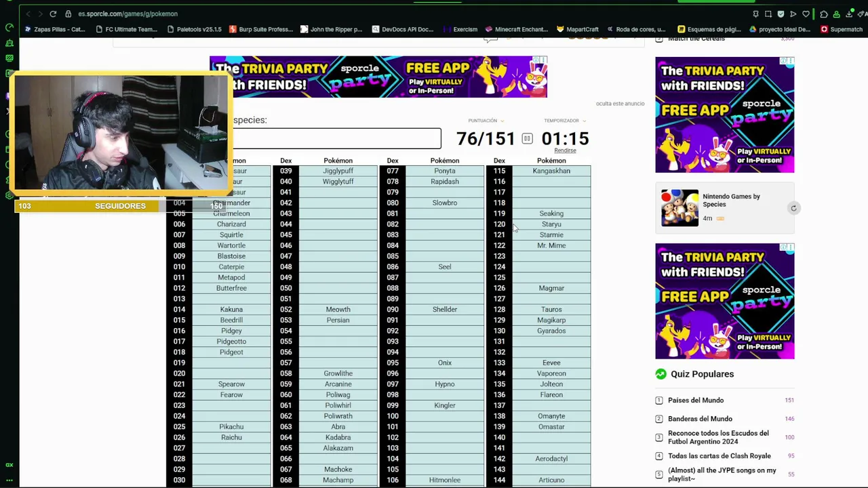
Task: Open the green profile account icon
Action: point(836,14)
